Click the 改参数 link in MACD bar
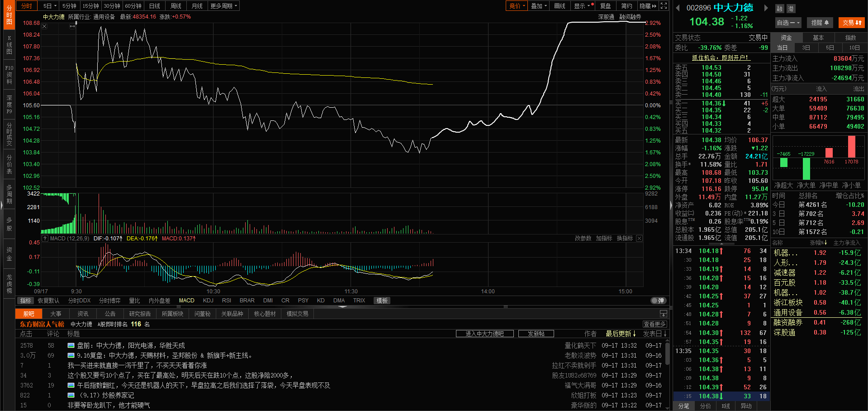 coord(583,238)
